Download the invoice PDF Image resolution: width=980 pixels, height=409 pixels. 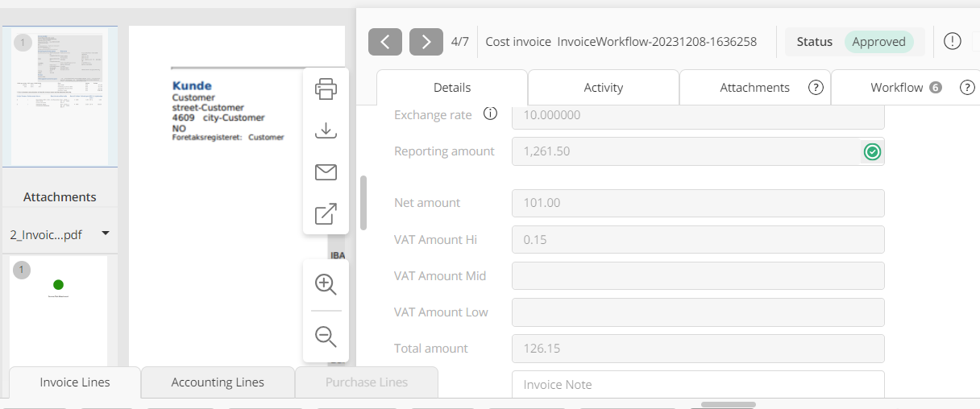326,130
